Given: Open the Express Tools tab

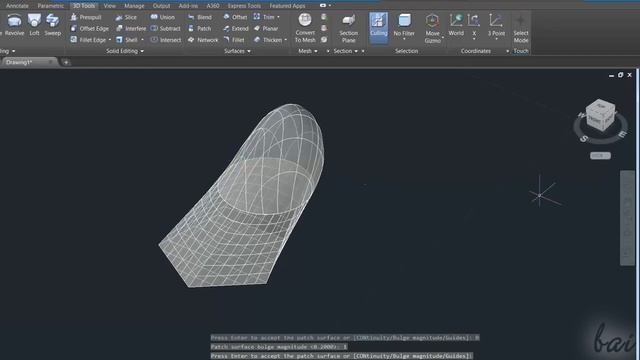Looking at the screenshot, I should coord(244,6).
